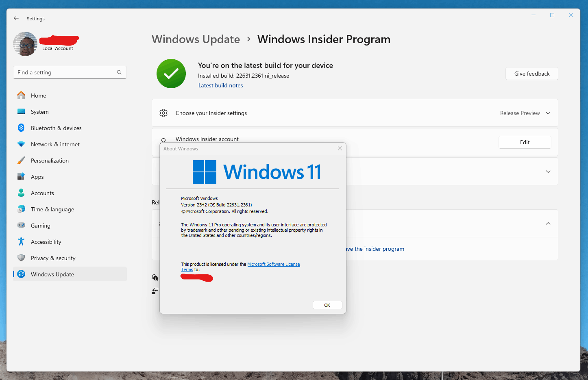
Task: Click OK in the About Windows dialog
Action: pos(327,305)
